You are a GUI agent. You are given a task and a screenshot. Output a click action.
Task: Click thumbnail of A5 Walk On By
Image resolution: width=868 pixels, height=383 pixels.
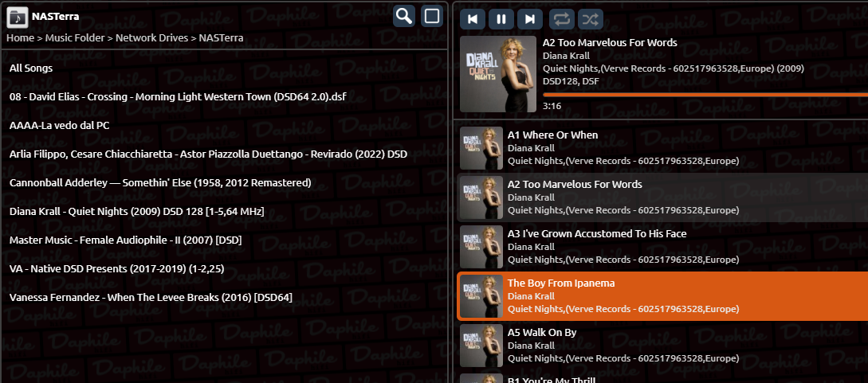coord(481,346)
